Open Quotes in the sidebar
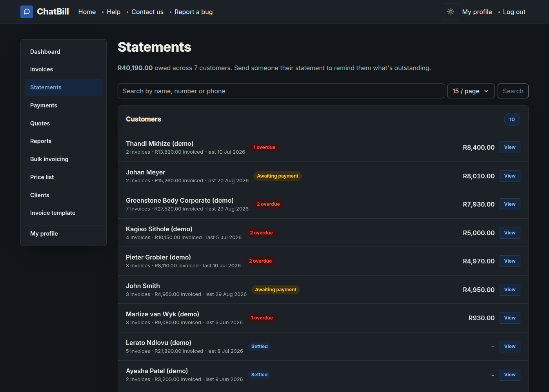The image size is (549, 392). pyautogui.click(x=64, y=123)
